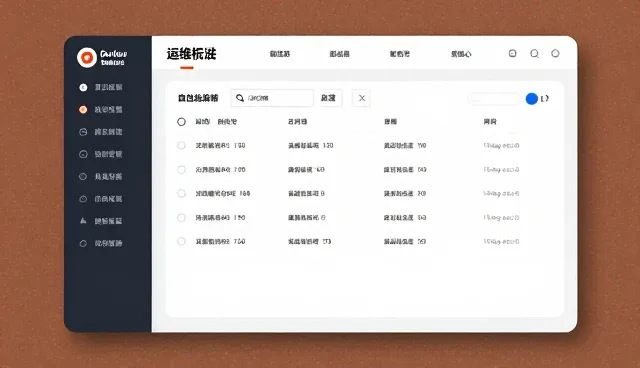Select the fifth table row's radio circle
This screenshot has width=640, height=368.
pos(181,241)
